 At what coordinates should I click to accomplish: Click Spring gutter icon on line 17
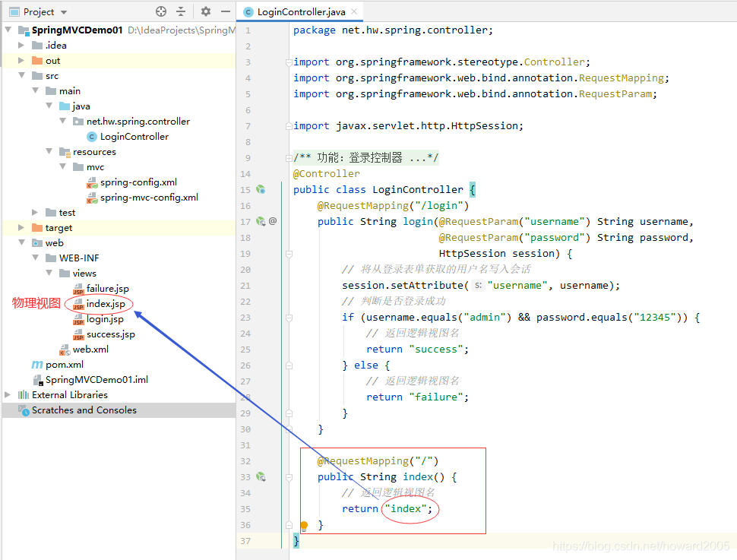(261, 221)
